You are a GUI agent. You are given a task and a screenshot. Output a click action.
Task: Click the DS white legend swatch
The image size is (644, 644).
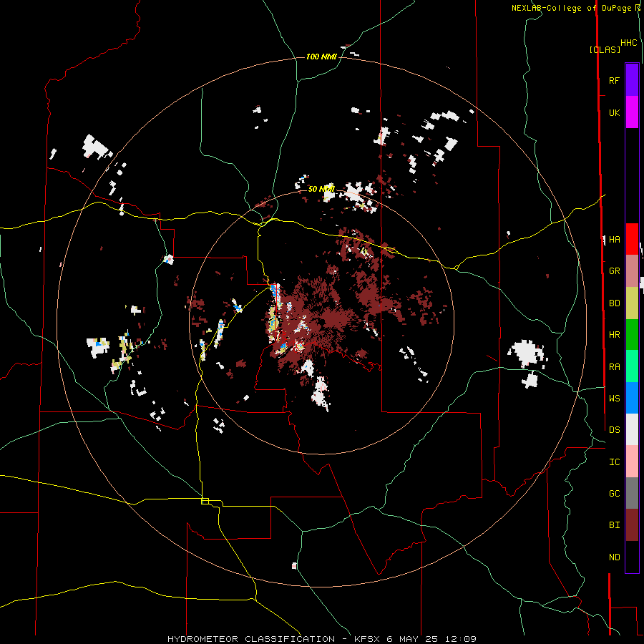(632, 429)
